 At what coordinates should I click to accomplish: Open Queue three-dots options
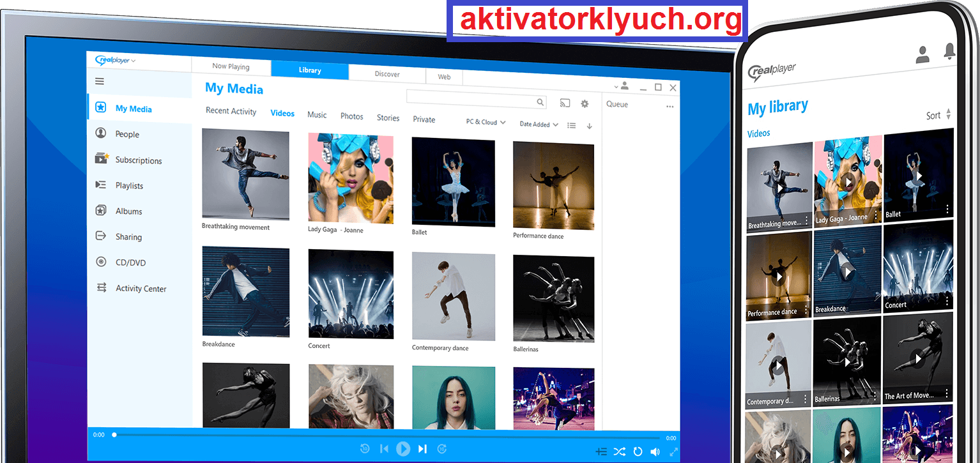click(x=670, y=107)
